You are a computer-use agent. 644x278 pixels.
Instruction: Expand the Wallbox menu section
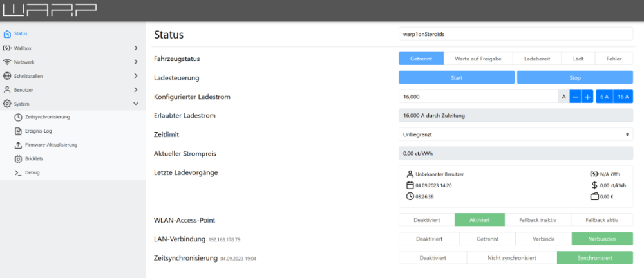point(136,48)
